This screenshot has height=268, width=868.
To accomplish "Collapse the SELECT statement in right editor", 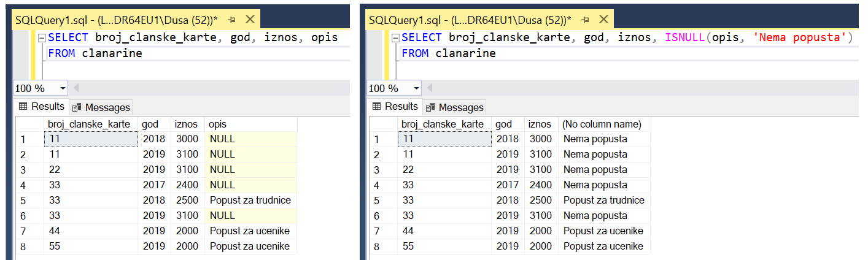I will [x=395, y=38].
